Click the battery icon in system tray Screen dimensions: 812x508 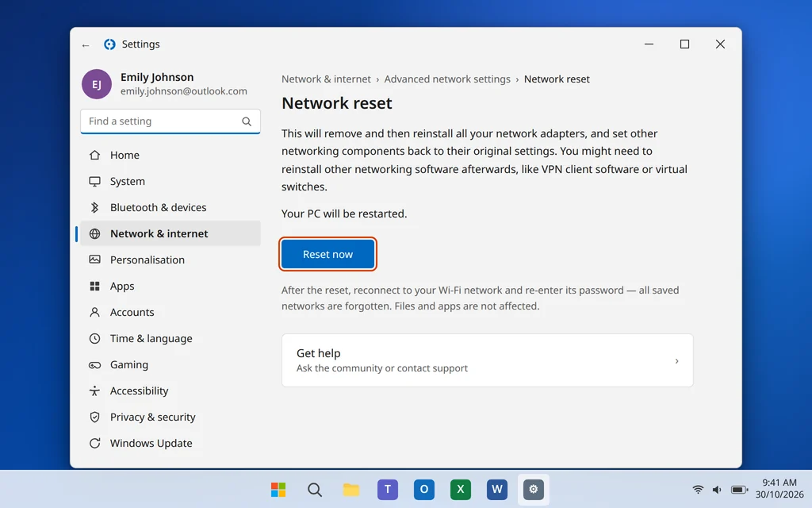739,489
